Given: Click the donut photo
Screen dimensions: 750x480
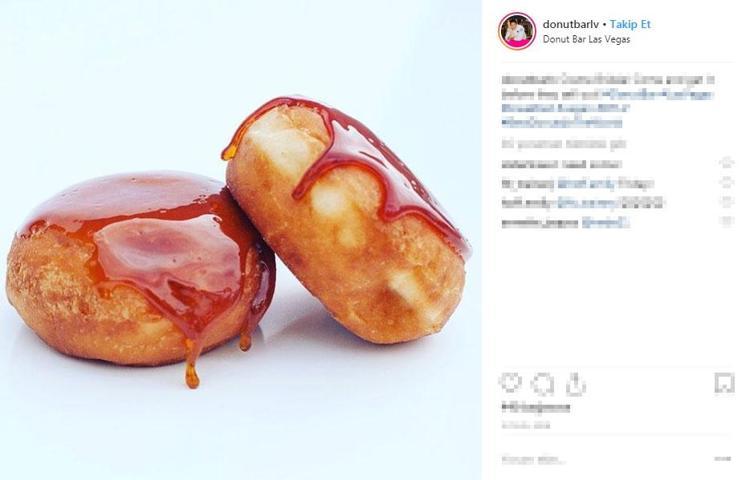Looking at the screenshot, I should click(240, 240).
